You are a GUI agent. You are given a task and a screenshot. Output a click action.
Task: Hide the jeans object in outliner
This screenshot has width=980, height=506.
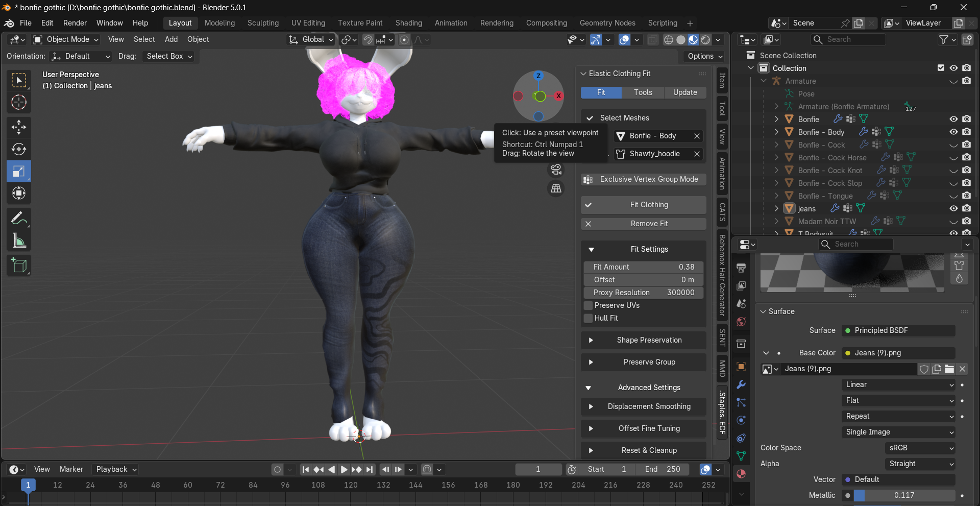[x=953, y=208]
